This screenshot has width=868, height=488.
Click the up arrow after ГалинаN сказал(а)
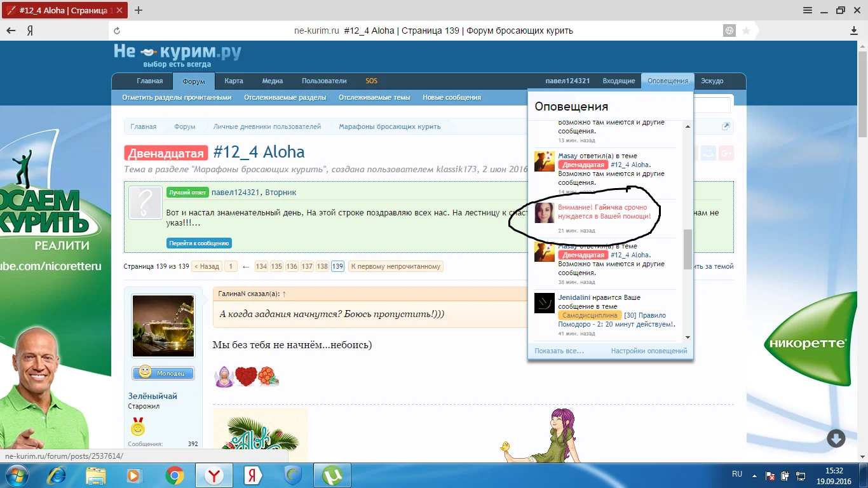(284, 294)
